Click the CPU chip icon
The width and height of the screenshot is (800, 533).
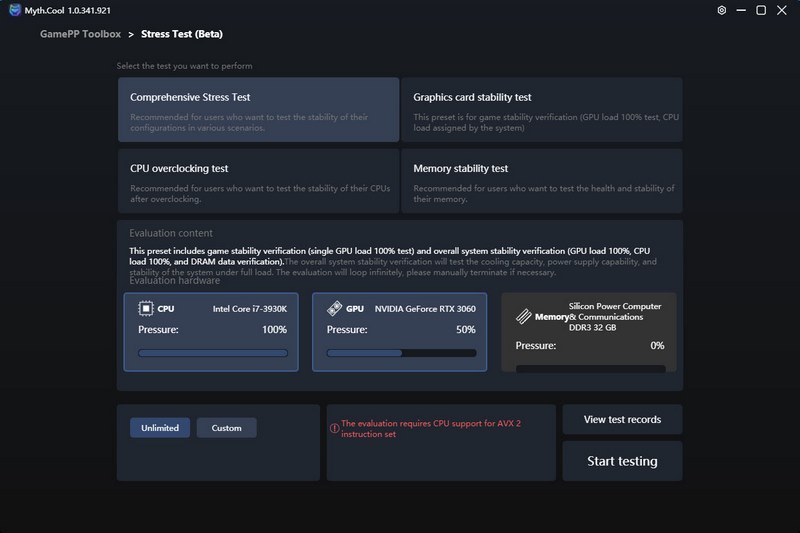tap(145, 308)
